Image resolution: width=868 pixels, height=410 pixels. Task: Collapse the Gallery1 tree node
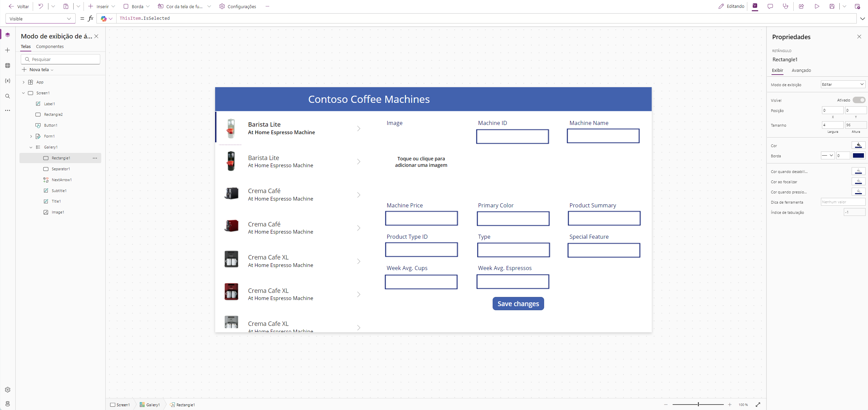coord(31,147)
